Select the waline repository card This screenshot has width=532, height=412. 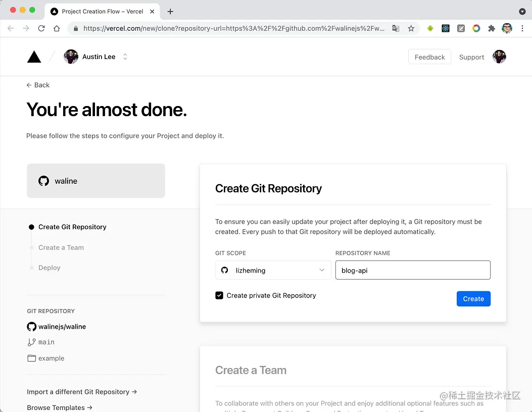point(96,181)
